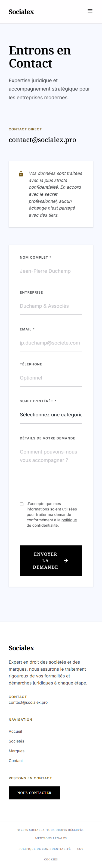This screenshot has width=102, height=868.
Task: Open Mentions légales footer link
Action: click(x=51, y=838)
